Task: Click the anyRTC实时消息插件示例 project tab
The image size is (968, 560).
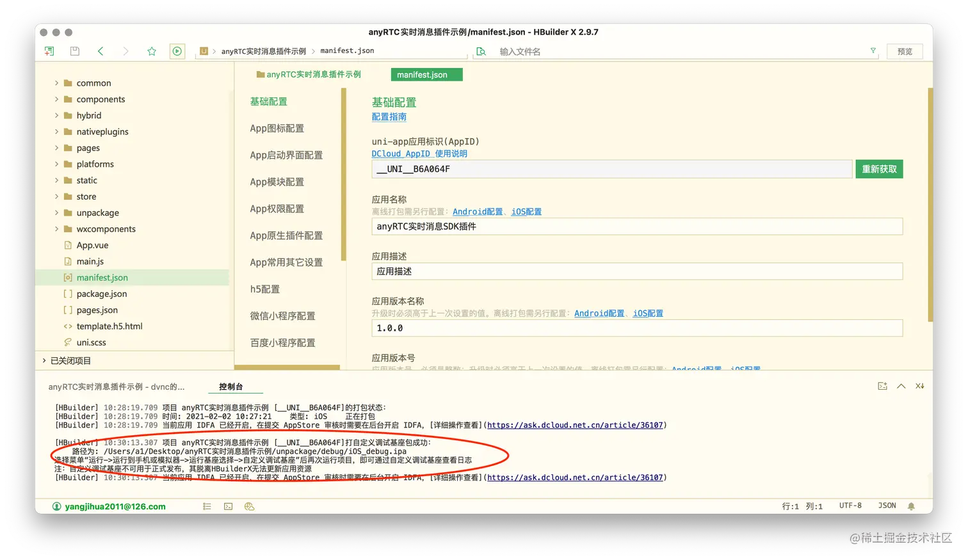Action: point(309,75)
